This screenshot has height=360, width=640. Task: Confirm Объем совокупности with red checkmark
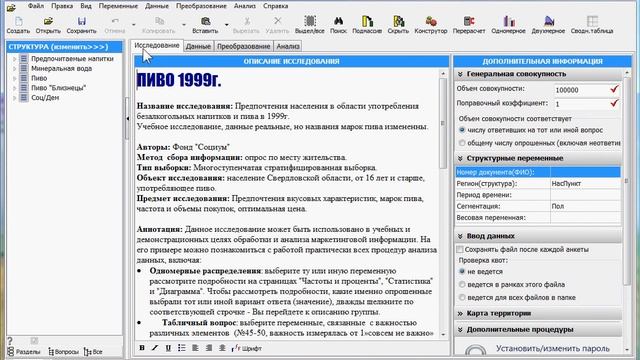pos(614,89)
